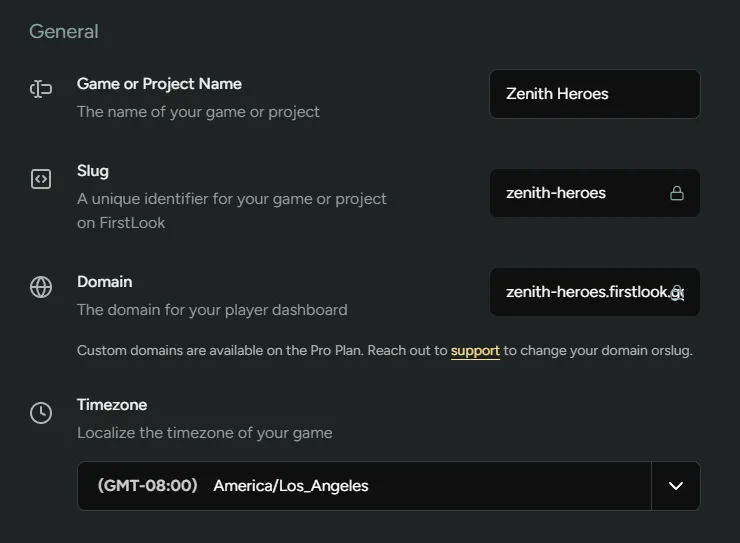The image size is (740, 543).
Task: Click the lock icon in the zenith-heroes slug field
Action: click(677, 193)
